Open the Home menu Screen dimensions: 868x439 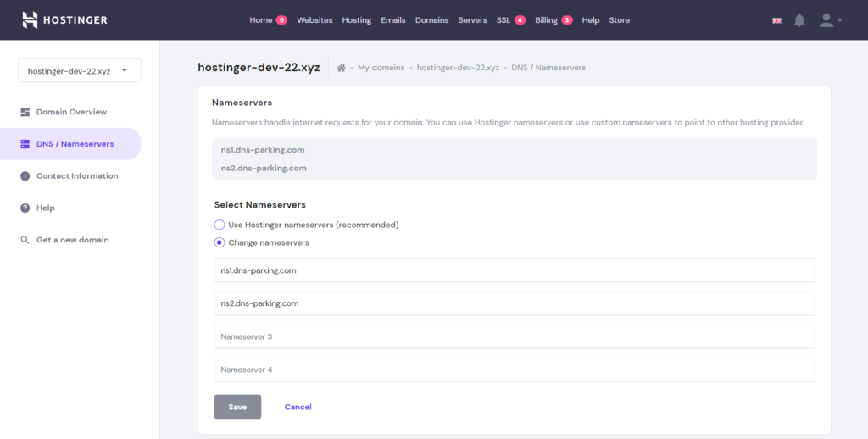point(261,20)
